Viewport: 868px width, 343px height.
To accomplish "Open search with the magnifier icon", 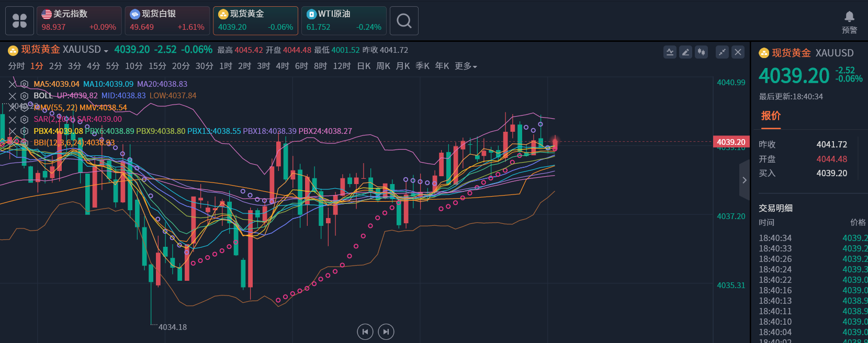I will pyautogui.click(x=404, y=21).
